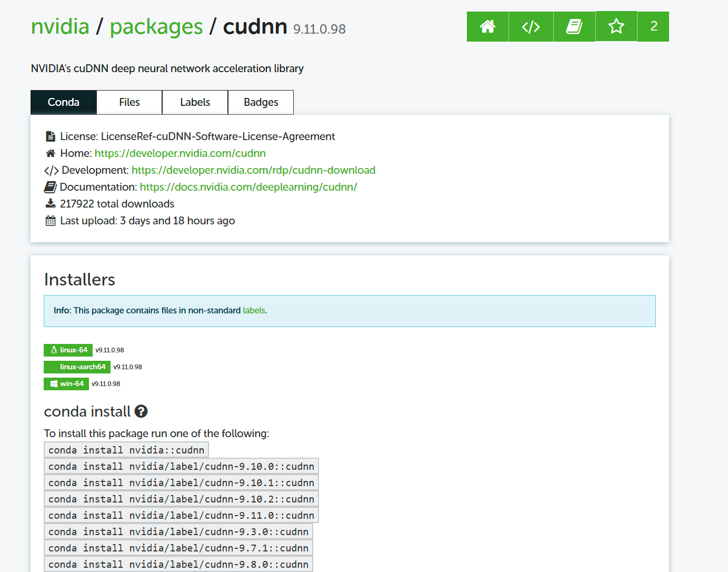Image resolution: width=728 pixels, height=572 pixels.
Task: Open the package home link icon
Action: (x=487, y=26)
